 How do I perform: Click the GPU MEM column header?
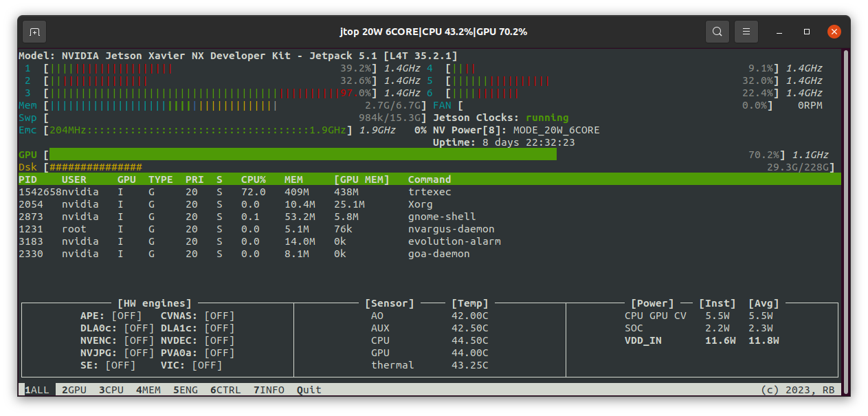coord(361,179)
